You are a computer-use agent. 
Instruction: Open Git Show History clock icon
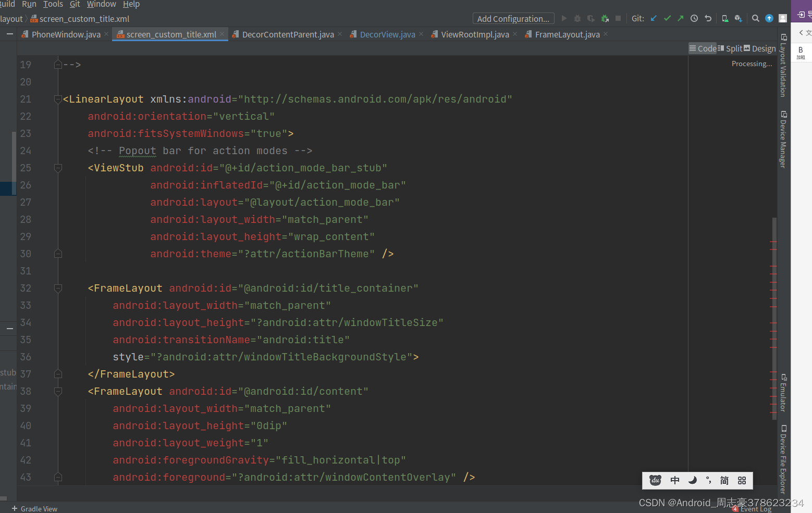tap(694, 18)
